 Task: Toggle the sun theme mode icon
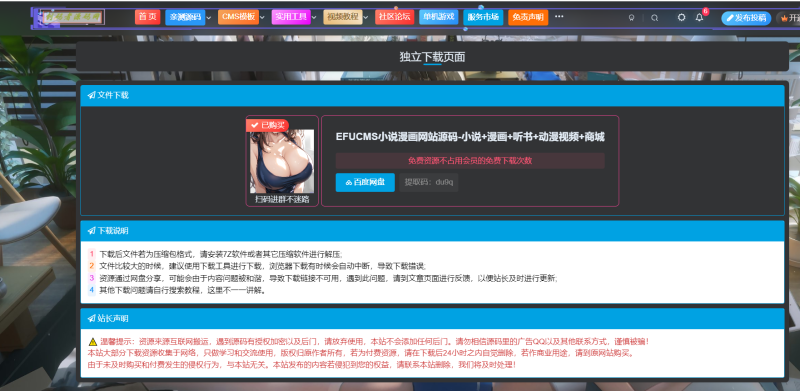(681, 17)
